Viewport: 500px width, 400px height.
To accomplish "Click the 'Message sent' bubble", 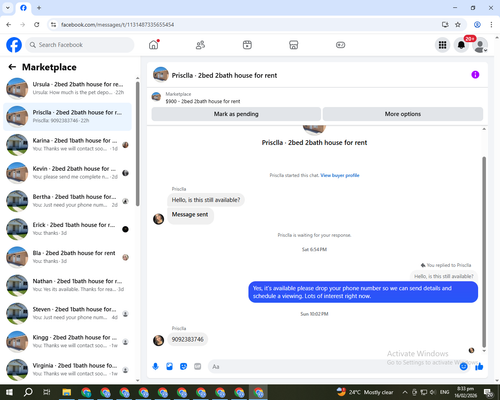I will [x=190, y=215].
